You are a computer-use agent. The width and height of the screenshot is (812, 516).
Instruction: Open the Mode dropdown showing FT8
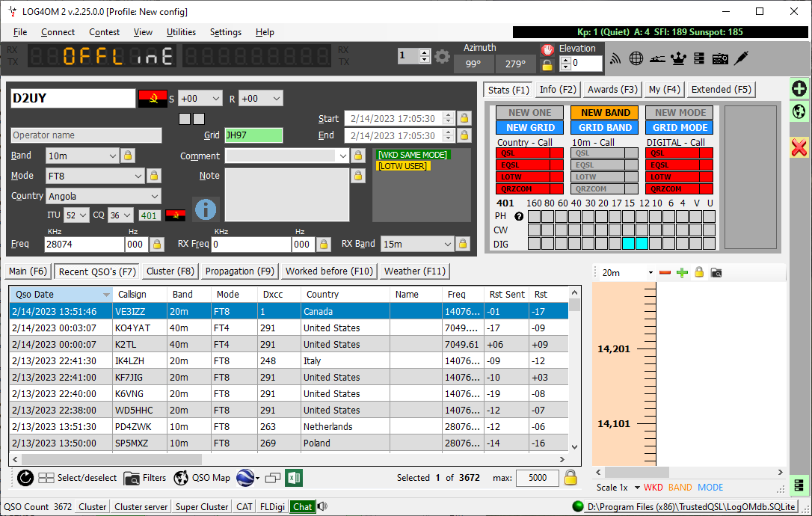(95, 176)
